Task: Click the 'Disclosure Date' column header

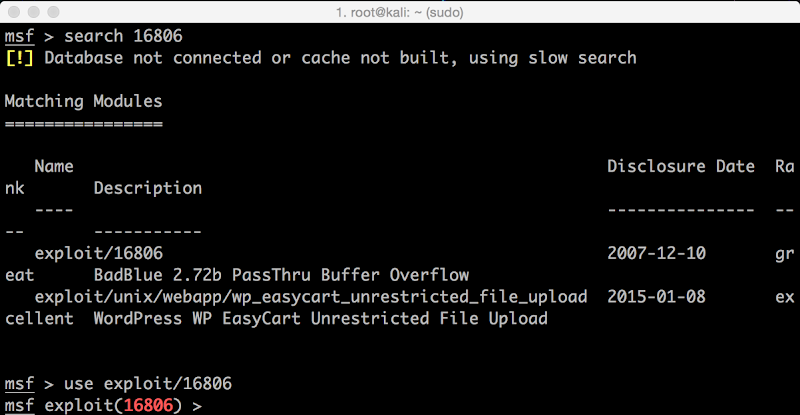Action: pyautogui.click(x=681, y=166)
